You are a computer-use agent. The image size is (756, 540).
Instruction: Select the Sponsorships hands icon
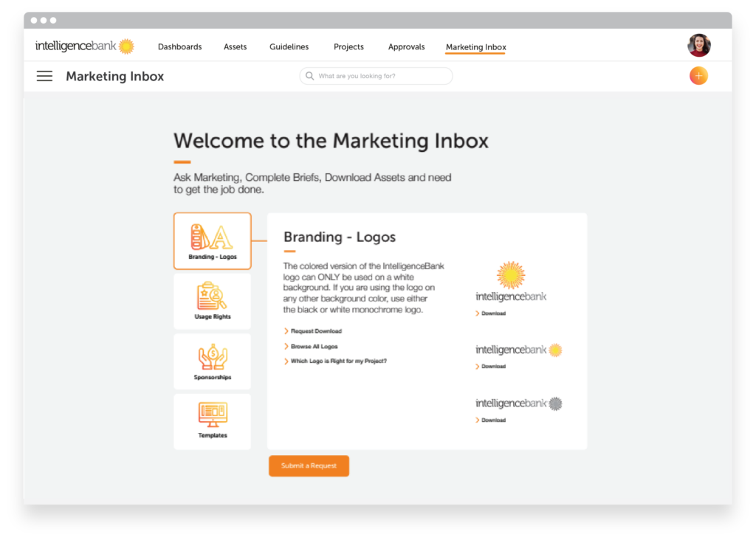[x=212, y=361]
